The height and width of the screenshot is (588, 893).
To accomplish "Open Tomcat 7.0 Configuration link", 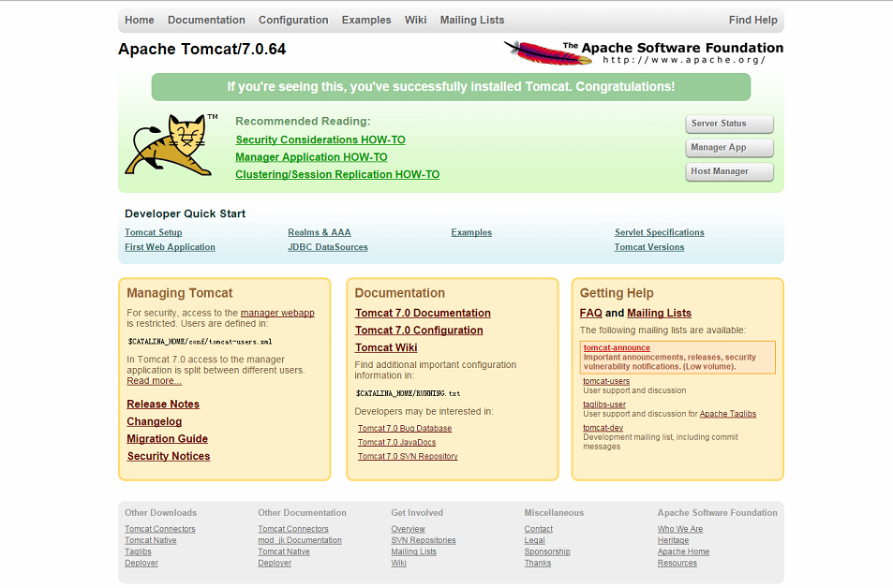I will click(419, 331).
